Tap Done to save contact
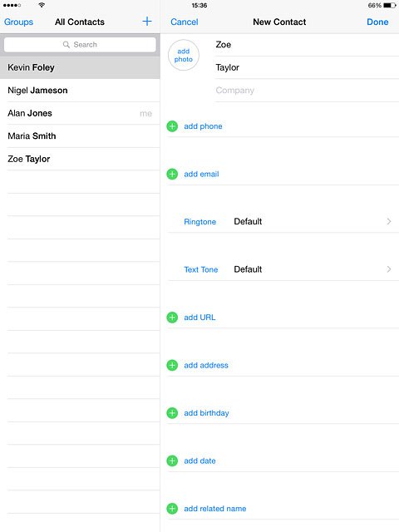399x532 pixels. [x=377, y=22]
